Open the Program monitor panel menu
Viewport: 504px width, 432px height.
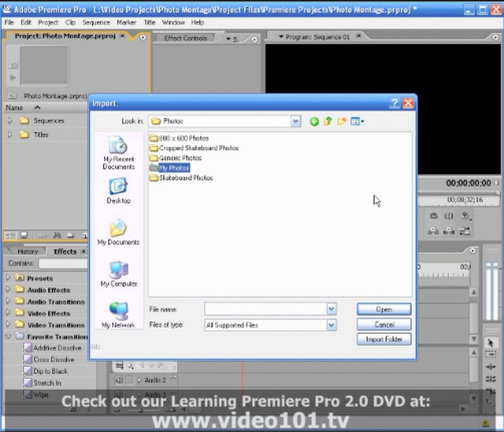click(x=495, y=37)
